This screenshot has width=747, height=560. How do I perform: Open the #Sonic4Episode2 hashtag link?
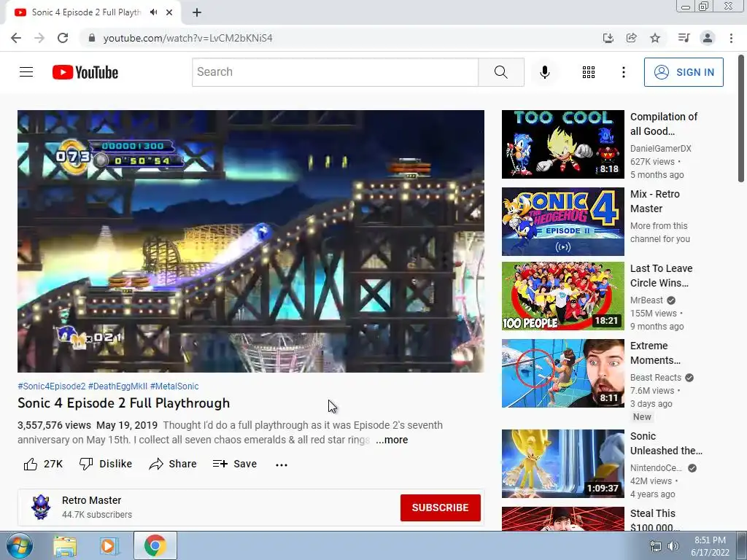click(52, 386)
